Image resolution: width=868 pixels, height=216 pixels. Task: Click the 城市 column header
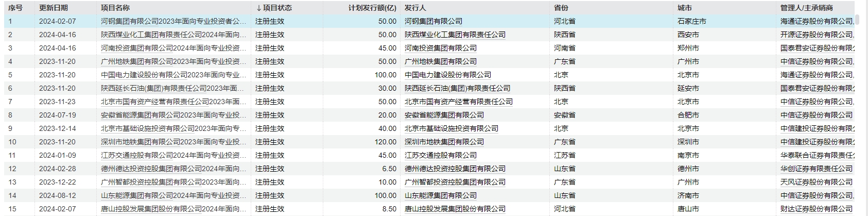pyautogui.click(x=685, y=8)
